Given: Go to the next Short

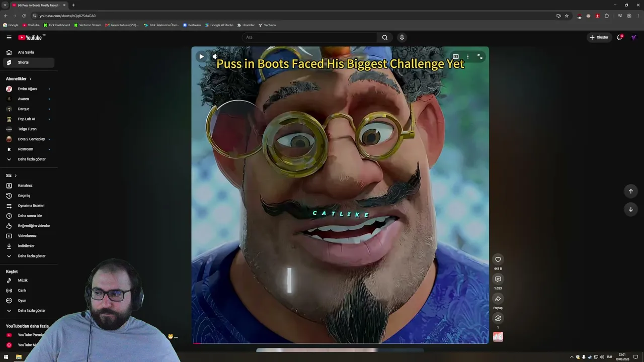Looking at the screenshot, I should point(631,209).
